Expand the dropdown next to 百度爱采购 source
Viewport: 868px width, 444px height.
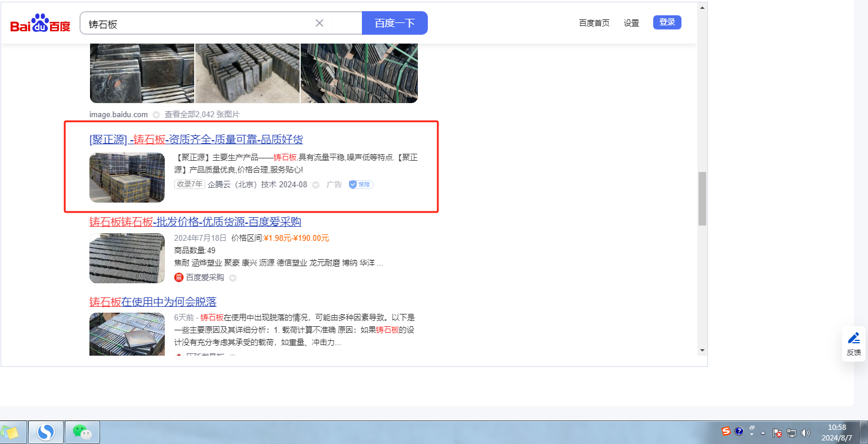point(232,278)
